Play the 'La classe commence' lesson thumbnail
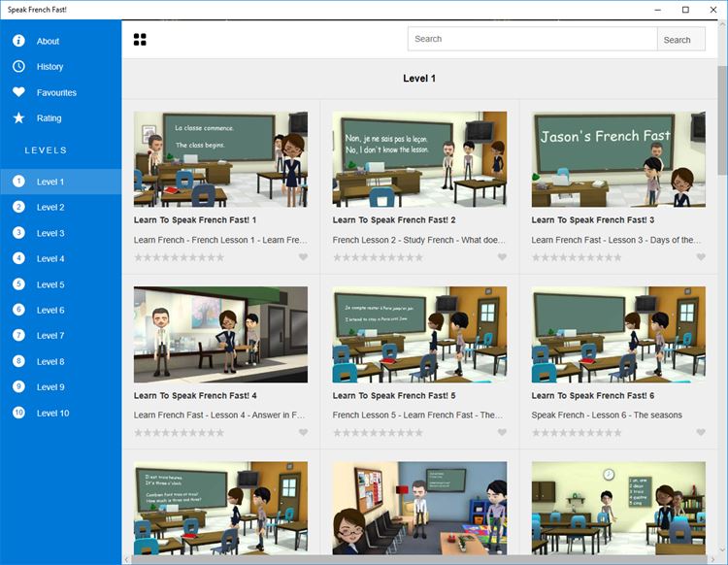The height and width of the screenshot is (565, 728). (220, 159)
